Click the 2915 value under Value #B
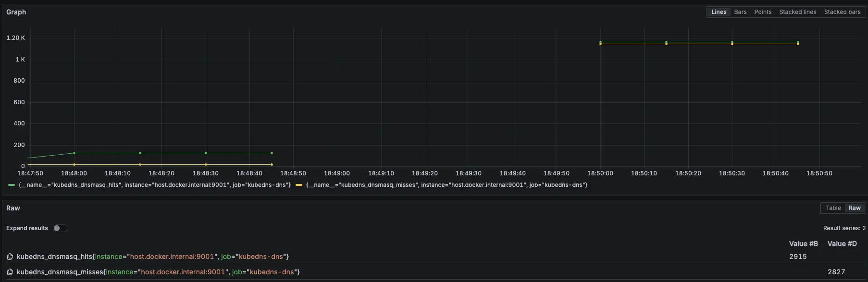 [798, 257]
